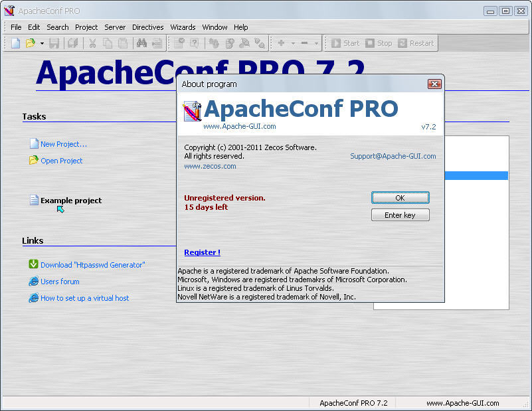Expand the Open button dropdown arrow
Viewport: 532px width, 411px height.
pyautogui.click(x=42, y=43)
